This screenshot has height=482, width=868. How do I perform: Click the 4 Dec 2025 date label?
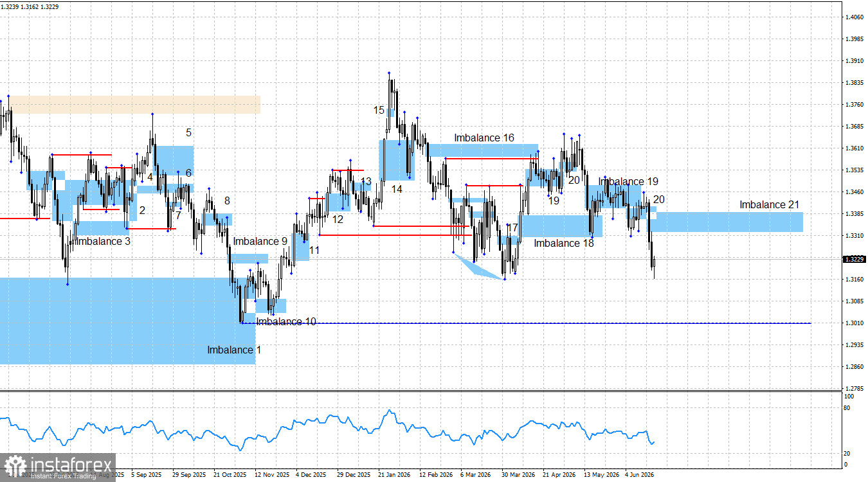coord(311,475)
